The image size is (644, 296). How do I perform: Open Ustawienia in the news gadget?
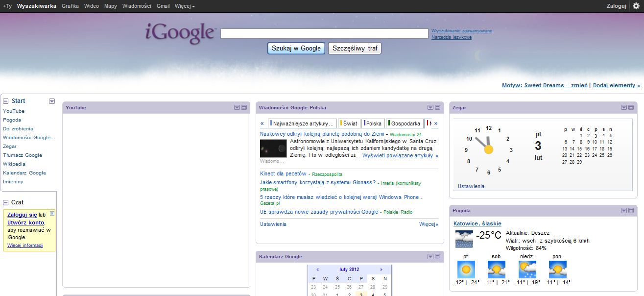coord(273,224)
